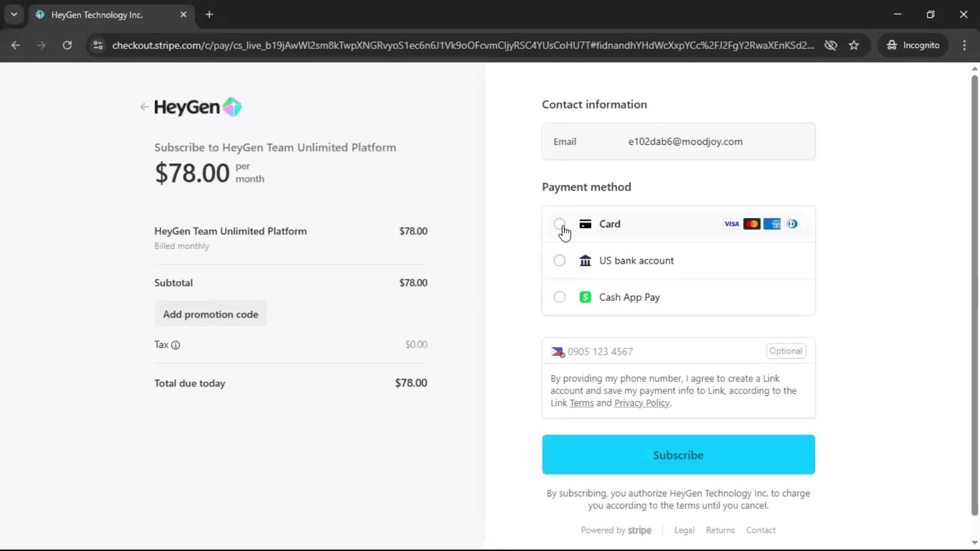Click the Tax info circle icon
Image resolution: width=980 pixels, height=551 pixels.
coord(176,345)
